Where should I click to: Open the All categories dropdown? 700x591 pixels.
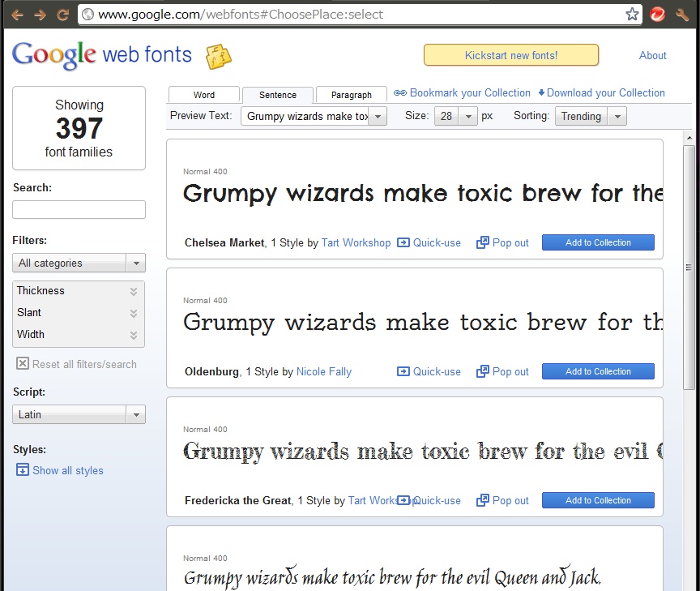click(79, 263)
